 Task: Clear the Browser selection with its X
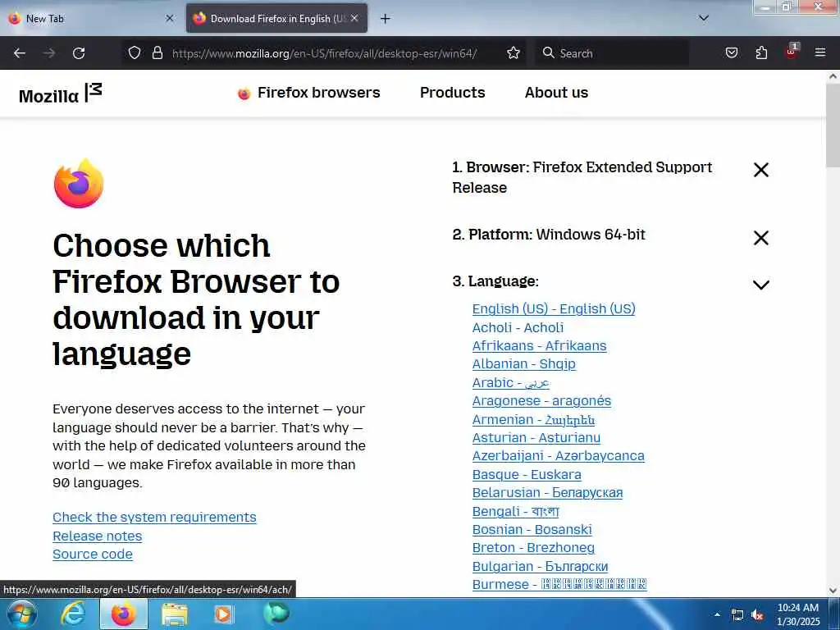tap(760, 170)
